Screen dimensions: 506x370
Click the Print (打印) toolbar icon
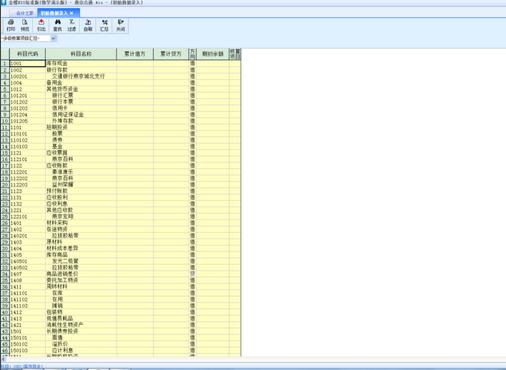point(11,25)
